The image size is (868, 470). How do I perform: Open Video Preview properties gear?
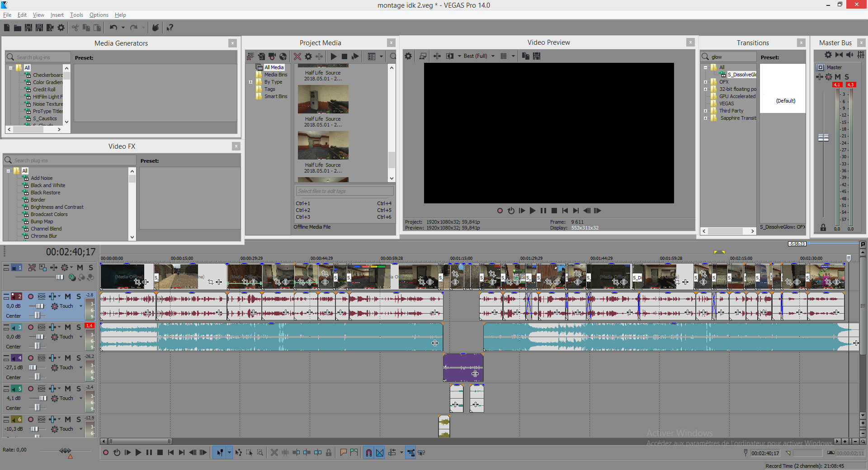click(x=408, y=56)
